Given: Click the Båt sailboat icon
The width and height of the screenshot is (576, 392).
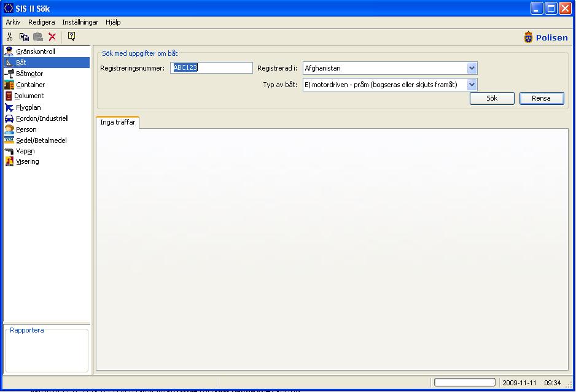Looking at the screenshot, I should click(10, 63).
